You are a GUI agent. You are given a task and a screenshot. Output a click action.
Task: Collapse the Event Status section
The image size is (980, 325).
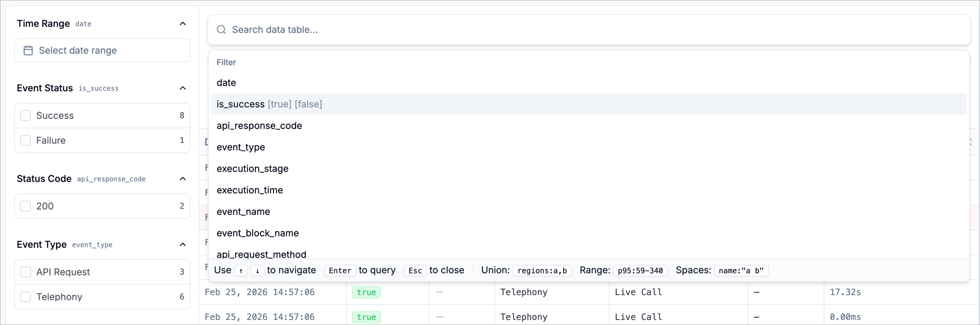pos(183,88)
